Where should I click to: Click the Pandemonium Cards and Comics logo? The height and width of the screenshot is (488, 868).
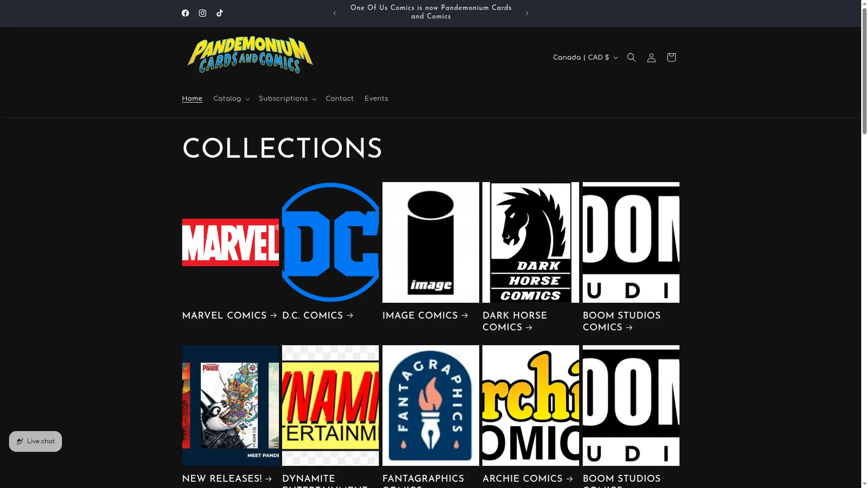250,55
